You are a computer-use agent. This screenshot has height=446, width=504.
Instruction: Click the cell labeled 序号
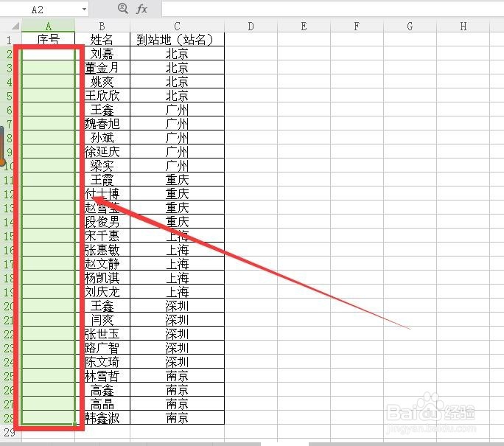(48, 39)
